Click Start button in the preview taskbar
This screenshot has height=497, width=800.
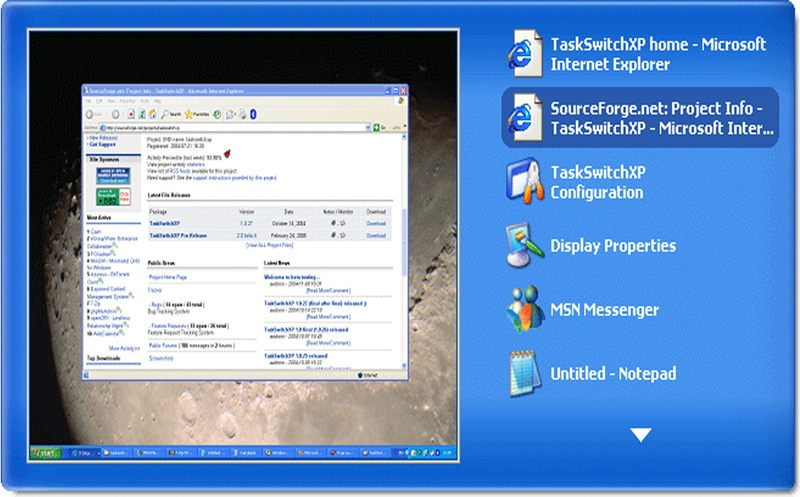point(46,453)
